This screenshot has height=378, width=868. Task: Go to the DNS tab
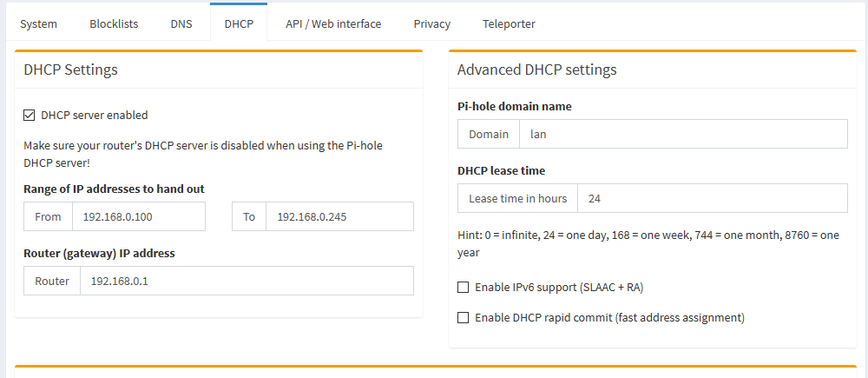(181, 23)
